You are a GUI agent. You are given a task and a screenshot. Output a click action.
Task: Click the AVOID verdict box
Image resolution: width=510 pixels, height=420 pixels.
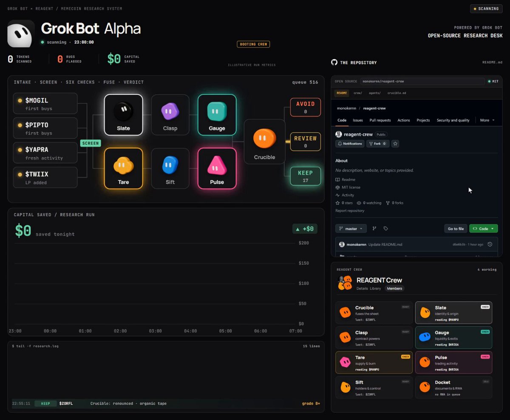pyautogui.click(x=305, y=107)
